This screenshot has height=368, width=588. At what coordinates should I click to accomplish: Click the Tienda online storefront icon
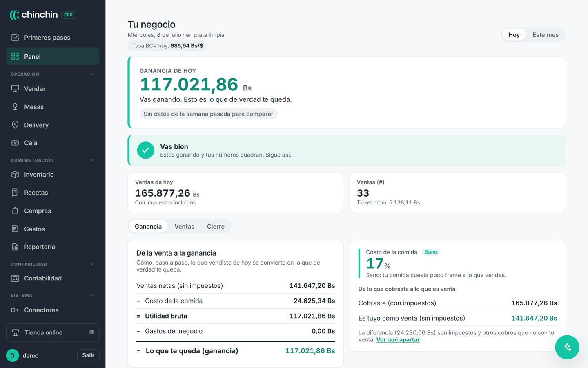16,332
